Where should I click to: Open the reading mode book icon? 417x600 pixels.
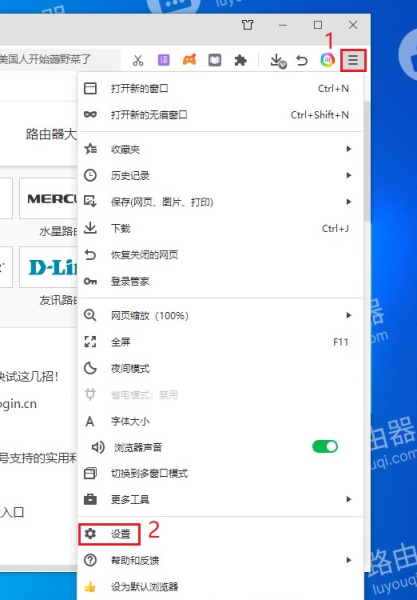pyautogui.click(x=215, y=60)
